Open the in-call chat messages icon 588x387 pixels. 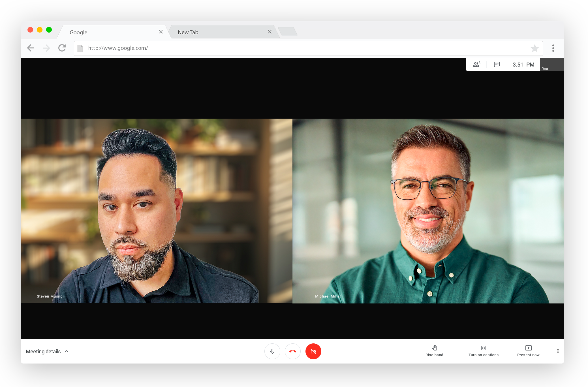pos(497,65)
